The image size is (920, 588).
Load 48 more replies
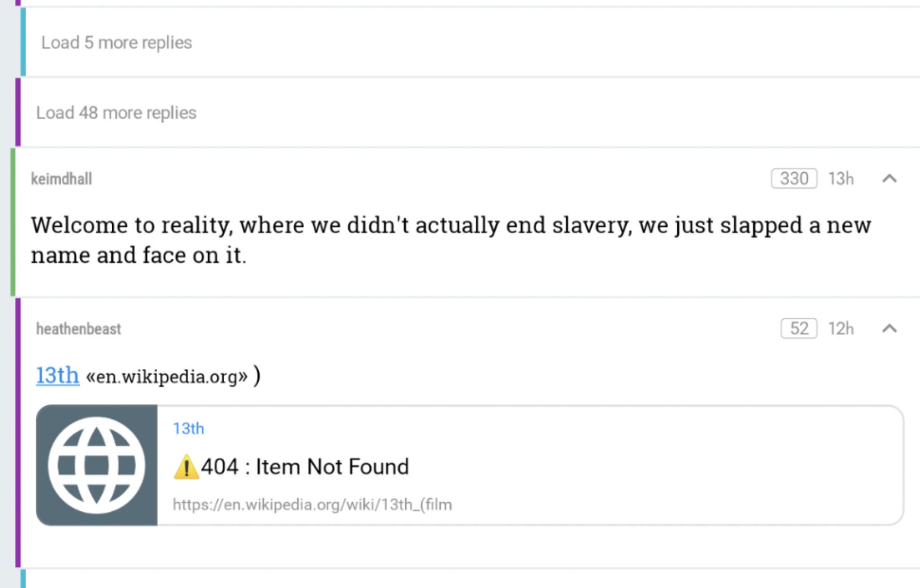click(116, 112)
